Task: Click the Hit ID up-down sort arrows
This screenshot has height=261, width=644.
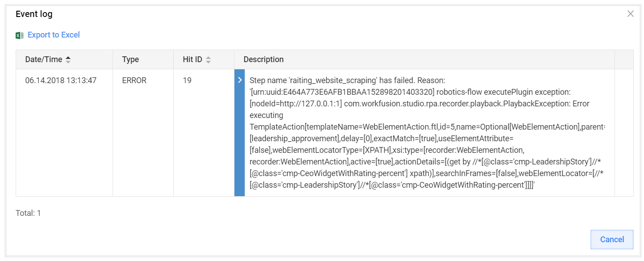Action: click(x=208, y=59)
